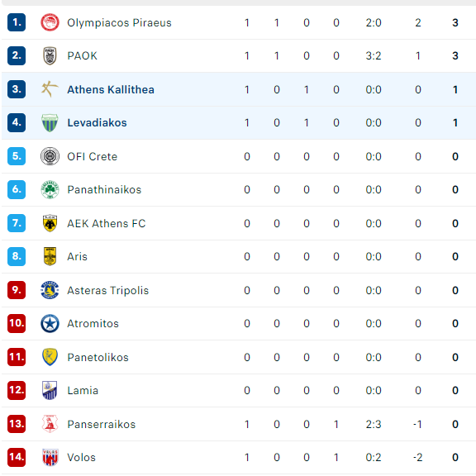Open Athens Kallithea via its gold logo

pos(50,89)
